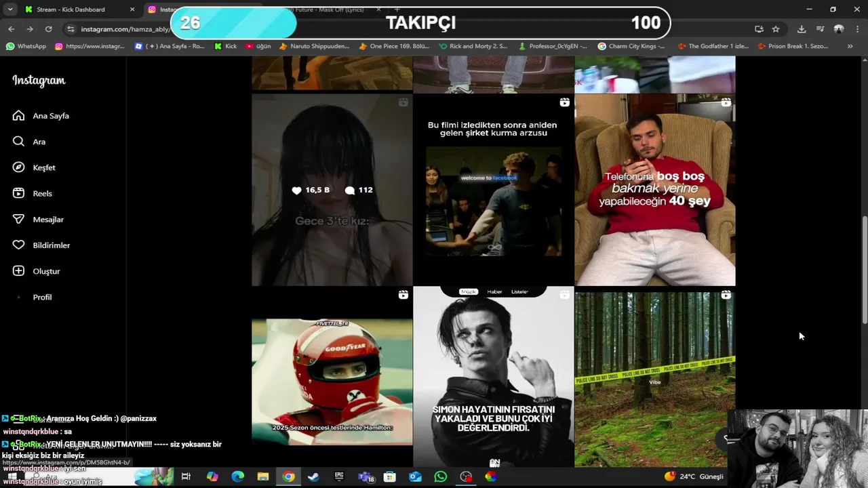Open Naruto Shippuuden bookmark

(x=314, y=46)
